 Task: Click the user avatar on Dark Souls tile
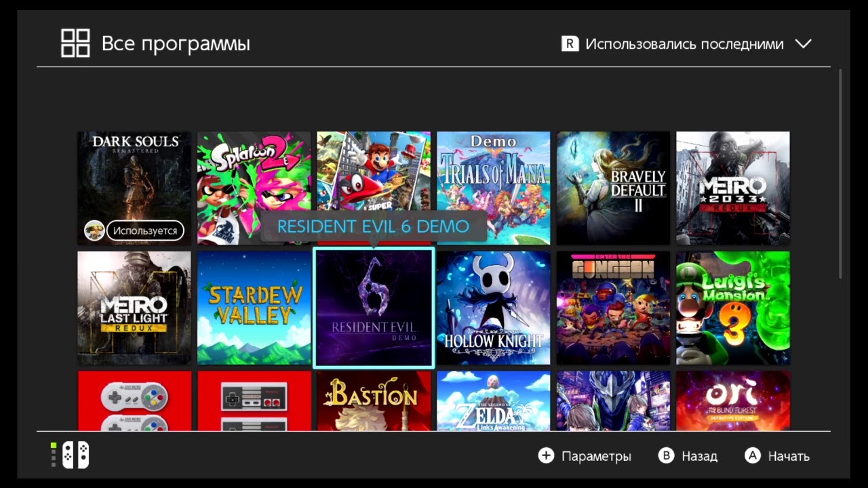tap(94, 230)
